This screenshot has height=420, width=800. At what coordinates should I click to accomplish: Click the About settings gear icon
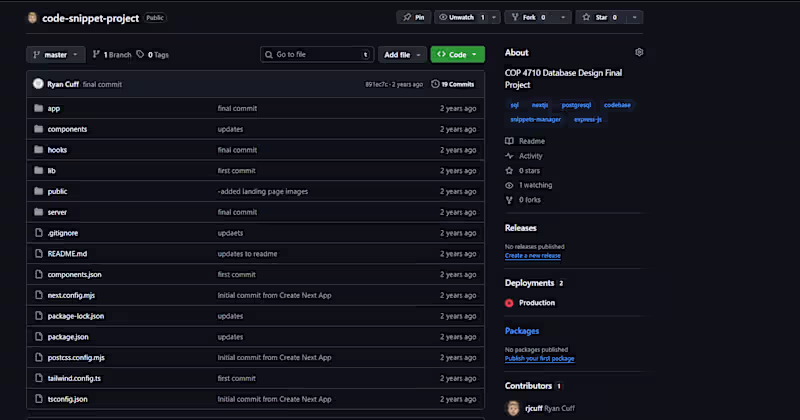pyautogui.click(x=639, y=52)
